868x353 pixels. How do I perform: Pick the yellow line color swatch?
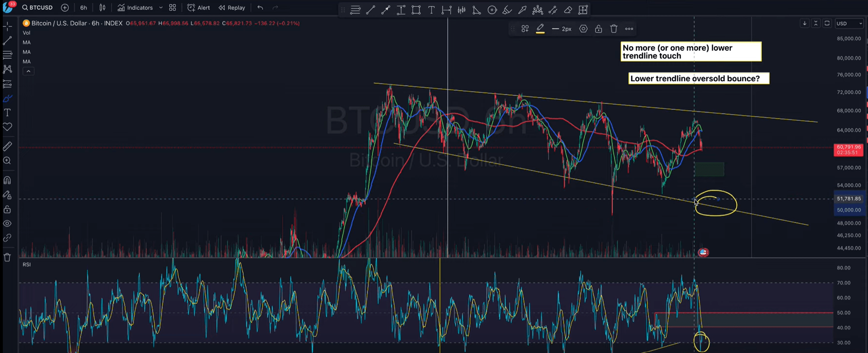click(540, 29)
